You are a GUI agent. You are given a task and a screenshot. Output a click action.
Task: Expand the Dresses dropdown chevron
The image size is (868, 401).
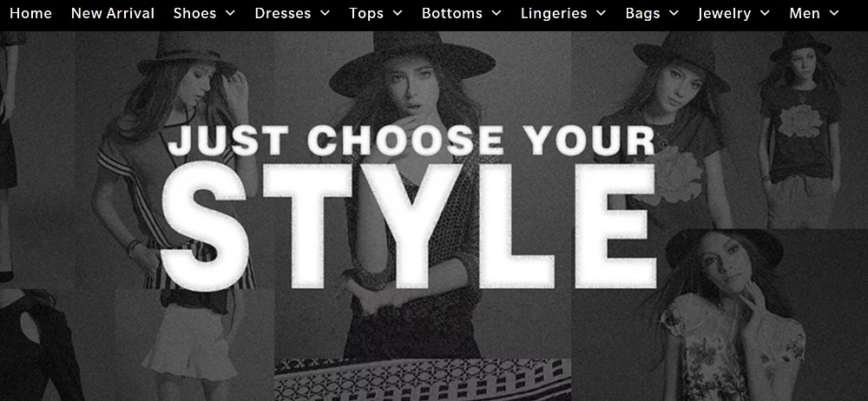tap(325, 13)
